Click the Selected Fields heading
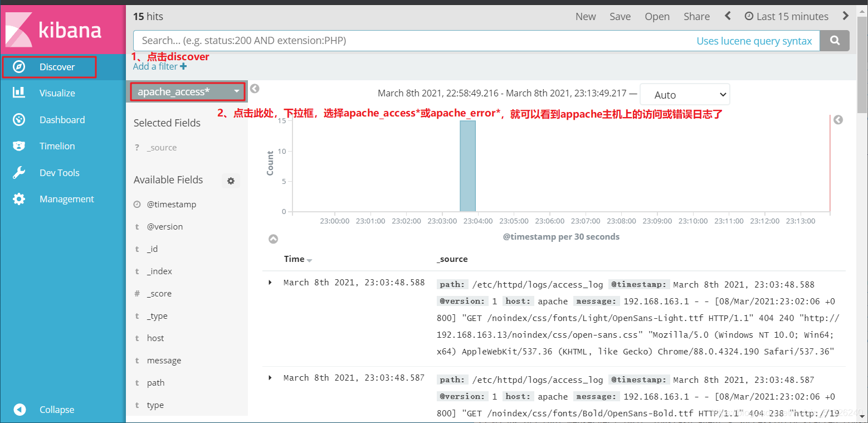The image size is (868, 423). (x=167, y=123)
